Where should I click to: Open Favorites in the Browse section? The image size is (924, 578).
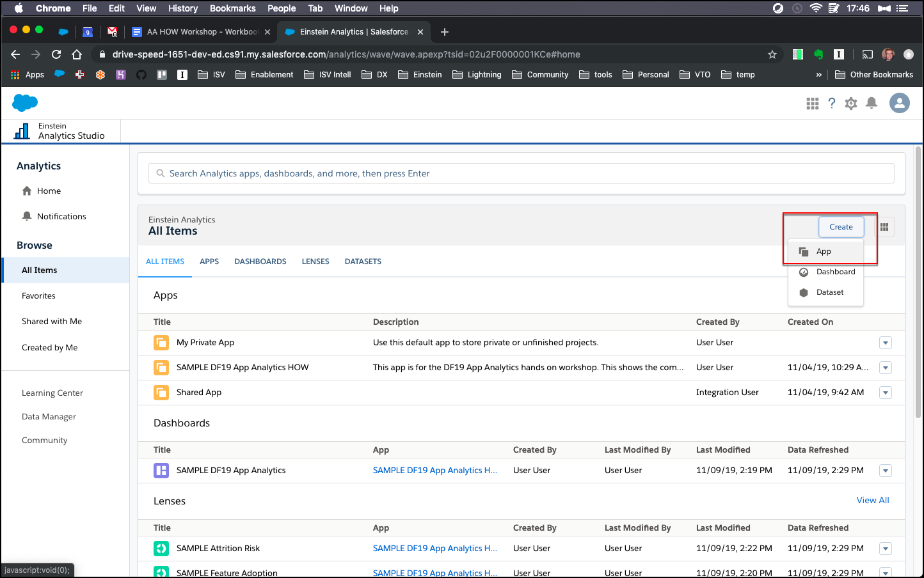coord(38,296)
